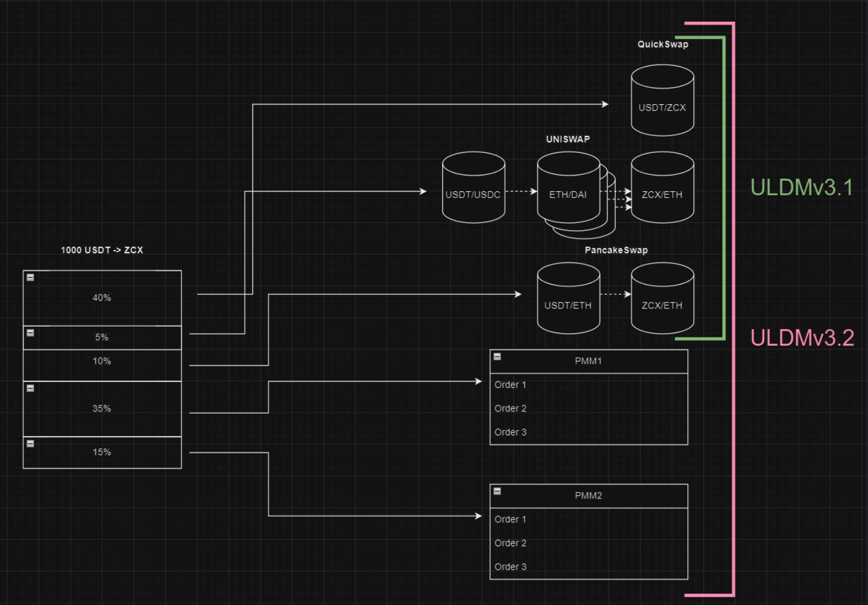Collapse the PMM1 order list

[x=497, y=357]
